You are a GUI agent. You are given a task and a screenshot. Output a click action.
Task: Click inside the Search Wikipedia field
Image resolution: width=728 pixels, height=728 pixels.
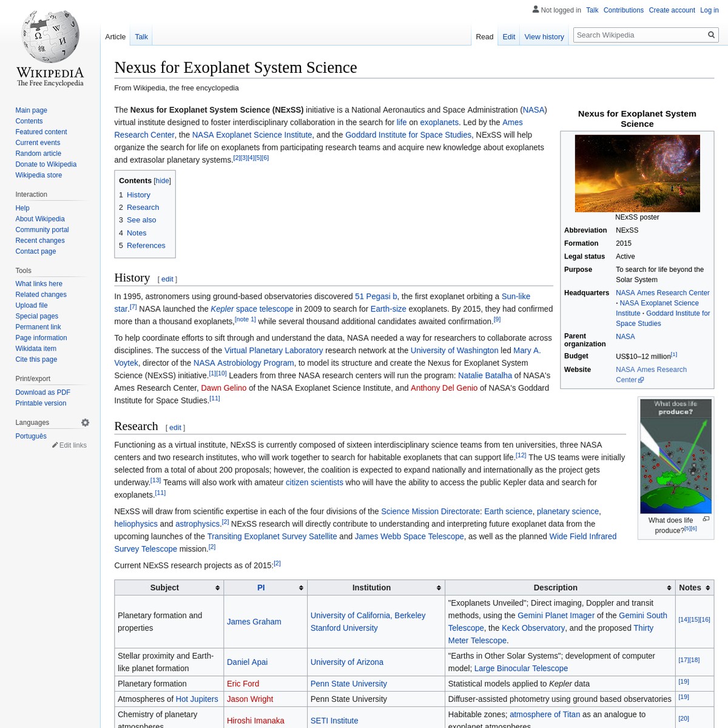coord(637,35)
